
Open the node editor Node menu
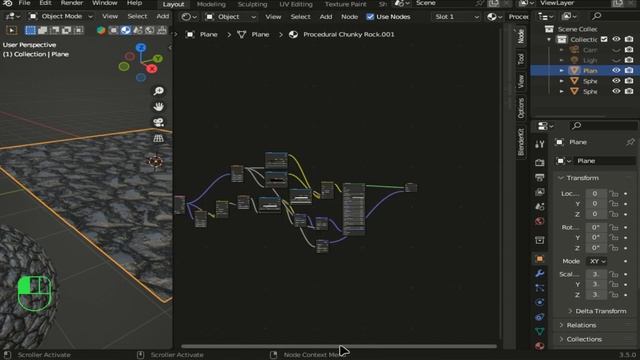coord(349,17)
